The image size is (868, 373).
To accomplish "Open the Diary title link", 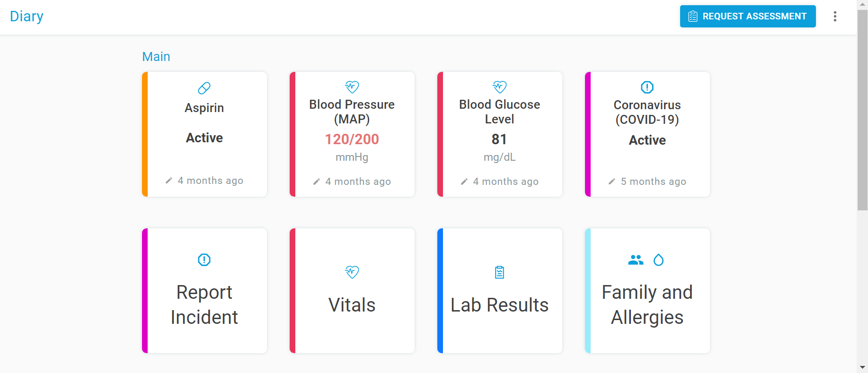I will pyautogui.click(x=27, y=17).
